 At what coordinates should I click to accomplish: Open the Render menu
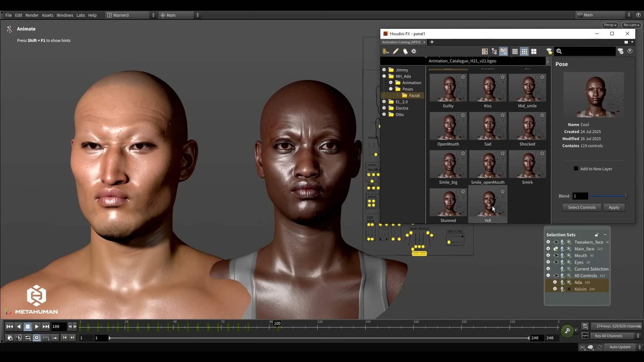[x=32, y=15]
